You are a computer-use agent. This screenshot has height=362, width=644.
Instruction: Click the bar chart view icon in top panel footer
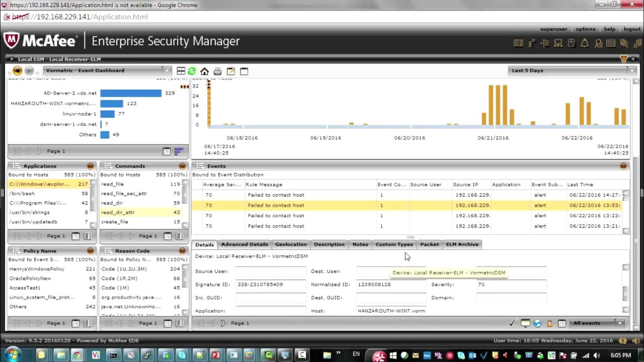pos(178,151)
